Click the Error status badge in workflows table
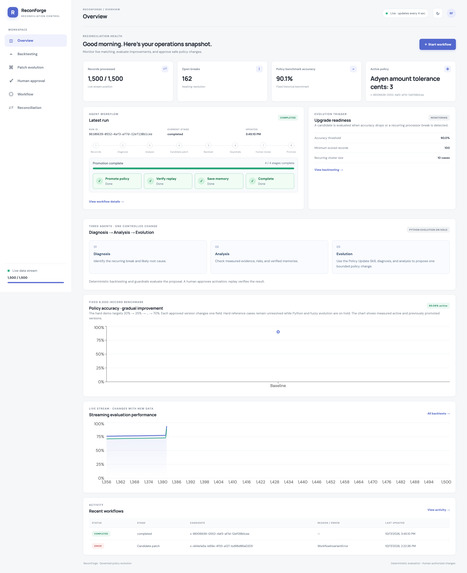Viewport: 467px width, 573px height. (98, 546)
